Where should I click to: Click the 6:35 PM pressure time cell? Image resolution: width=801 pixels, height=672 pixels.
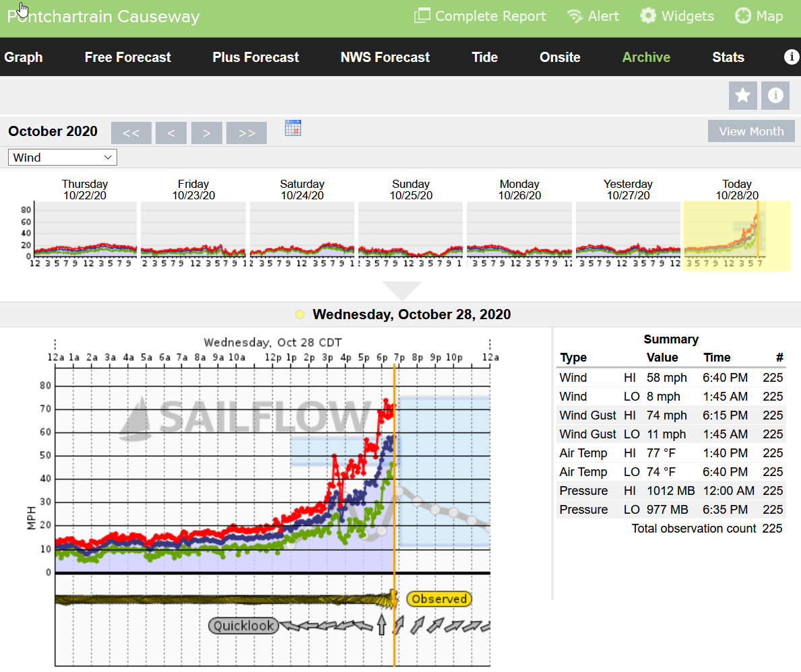pos(725,510)
